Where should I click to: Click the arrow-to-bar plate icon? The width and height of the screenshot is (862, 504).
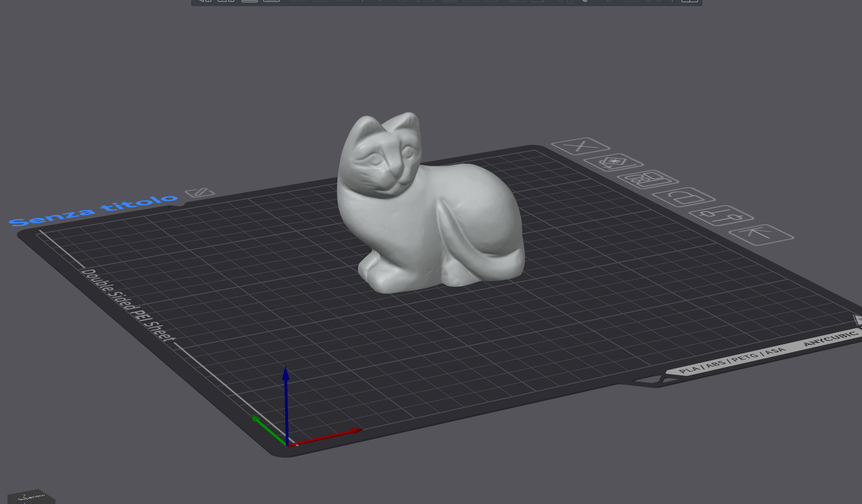point(761,235)
